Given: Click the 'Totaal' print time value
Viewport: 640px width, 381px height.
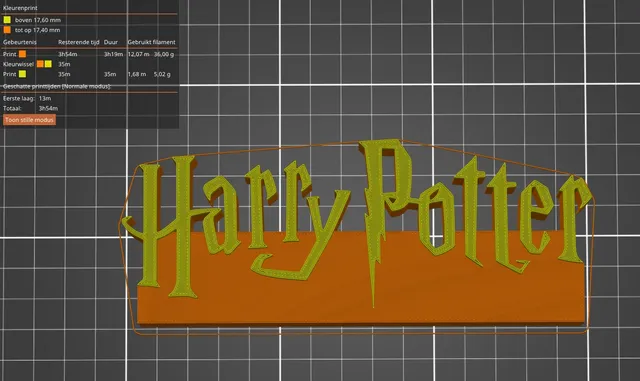Looking at the screenshot, I should tap(48, 108).
